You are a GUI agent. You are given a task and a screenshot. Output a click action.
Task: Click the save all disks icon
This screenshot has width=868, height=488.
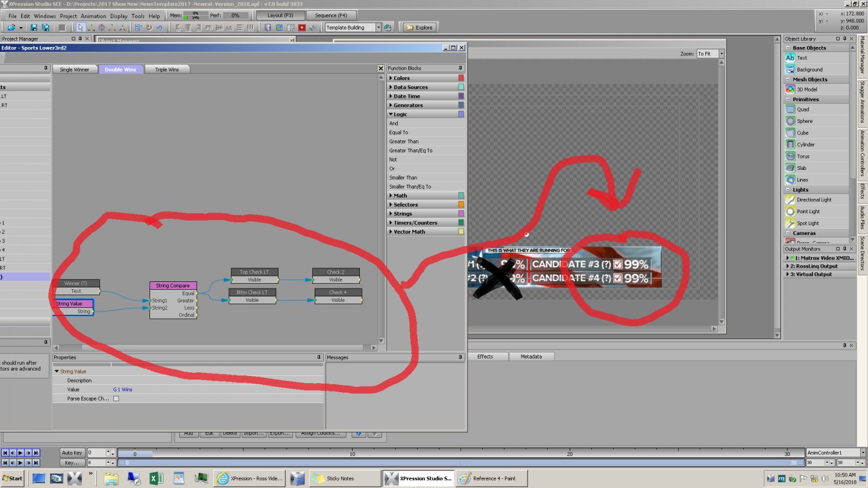45,27
